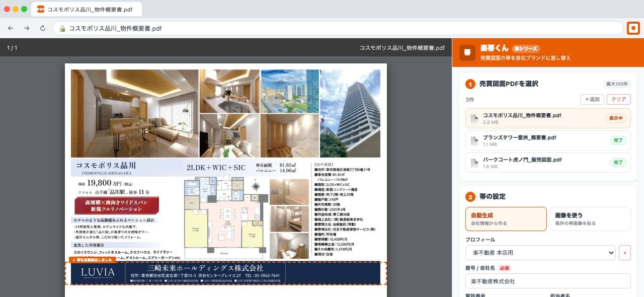The height and width of the screenshot is (297, 644).
Task: Click the browser address bar
Action: click(x=338, y=28)
